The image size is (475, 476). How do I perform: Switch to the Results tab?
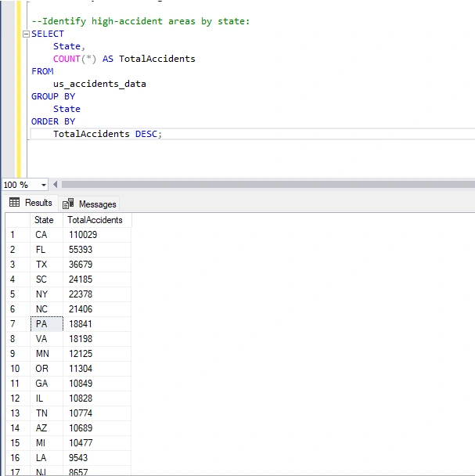(31, 203)
